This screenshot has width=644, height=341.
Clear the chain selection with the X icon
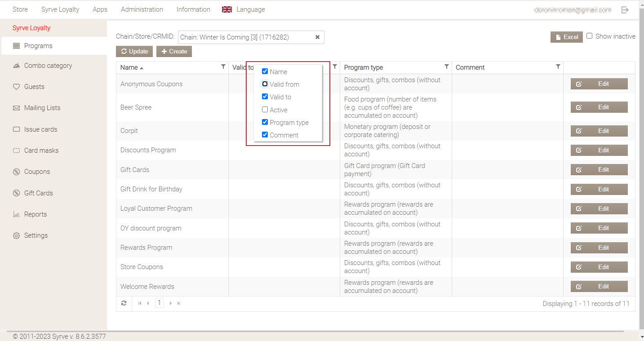coord(317,37)
